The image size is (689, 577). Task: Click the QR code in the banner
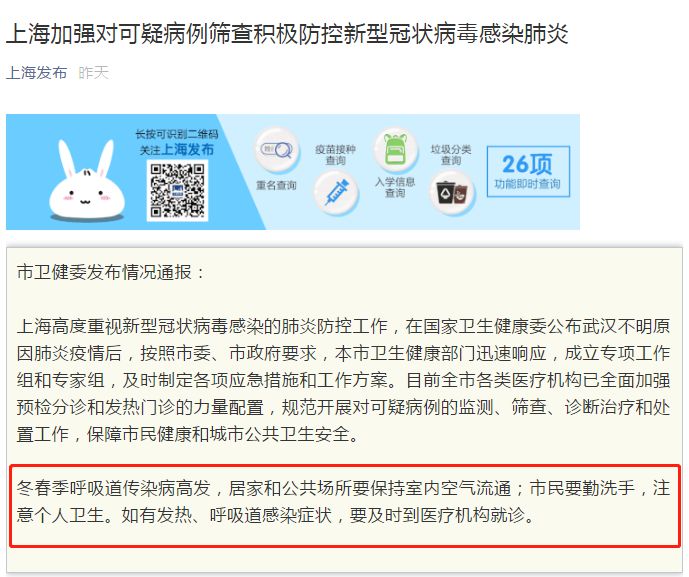[177, 190]
